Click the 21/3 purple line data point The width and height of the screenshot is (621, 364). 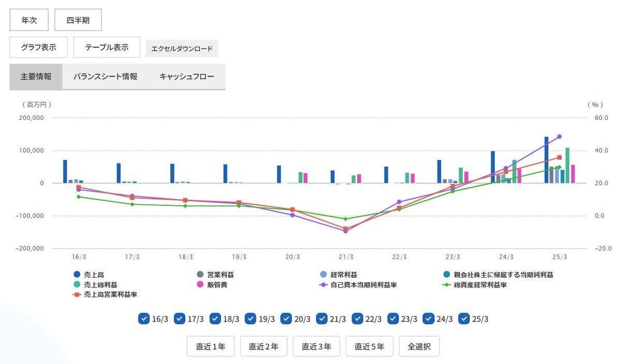[346, 231]
